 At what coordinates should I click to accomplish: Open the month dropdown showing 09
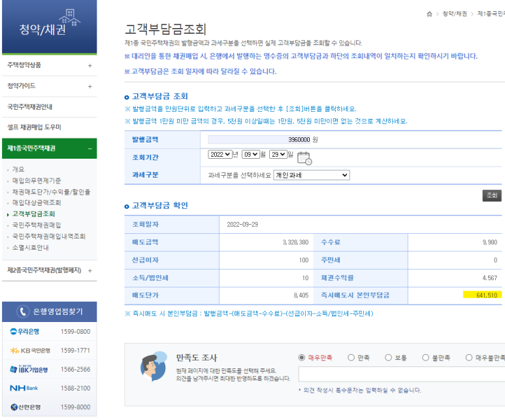coord(251,155)
